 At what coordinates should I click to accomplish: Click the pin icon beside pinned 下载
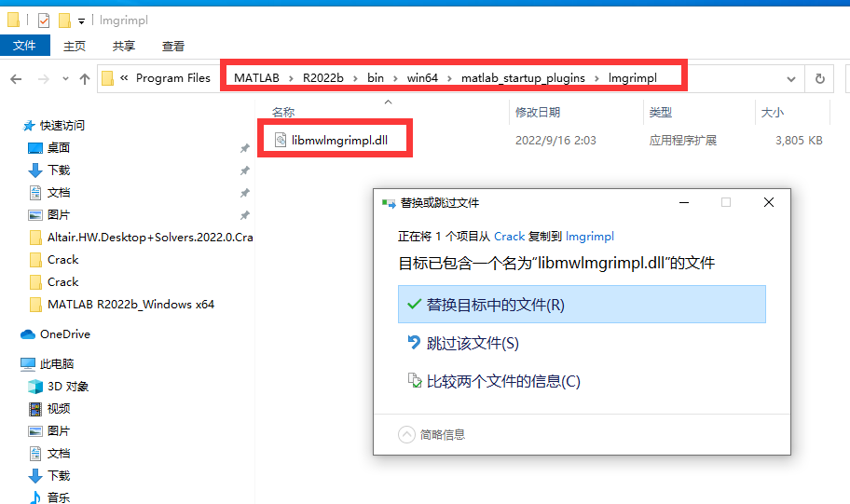pyautogui.click(x=244, y=170)
